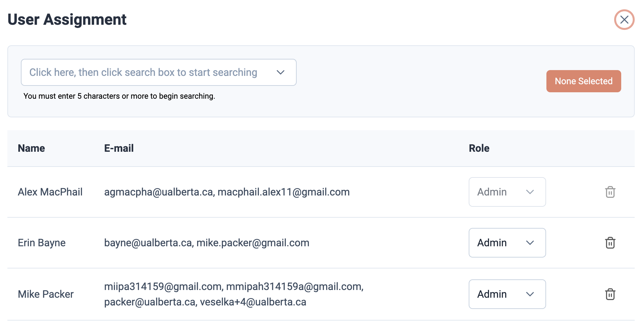Change Mike Packer's role via the dropdown

tap(507, 294)
